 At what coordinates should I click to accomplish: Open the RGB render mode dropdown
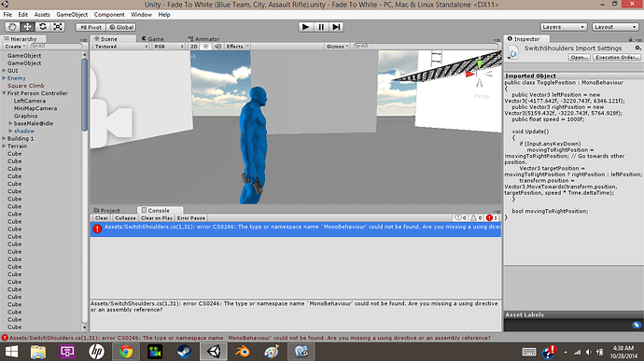coord(168,47)
